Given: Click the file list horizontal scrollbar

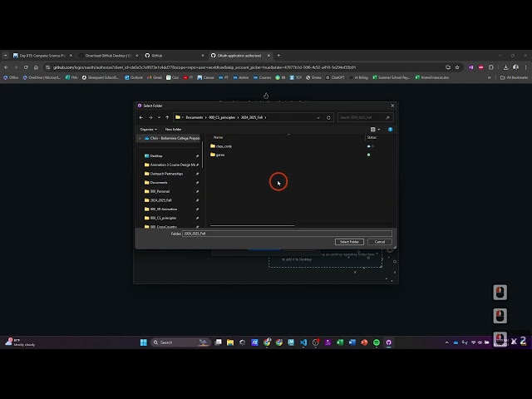Looking at the screenshot, I should point(252,225).
